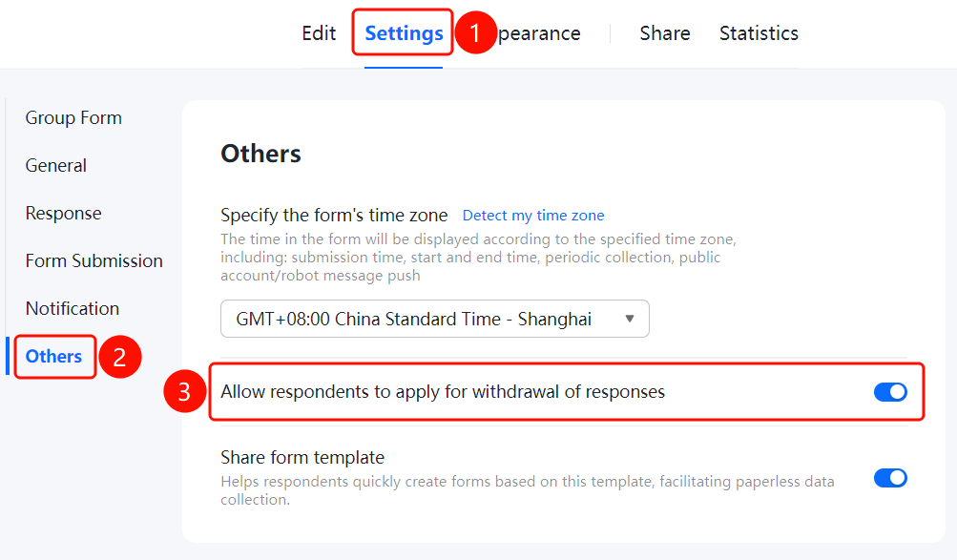The height and width of the screenshot is (560, 957).
Task: Select Group Form in the sidebar
Action: [73, 117]
